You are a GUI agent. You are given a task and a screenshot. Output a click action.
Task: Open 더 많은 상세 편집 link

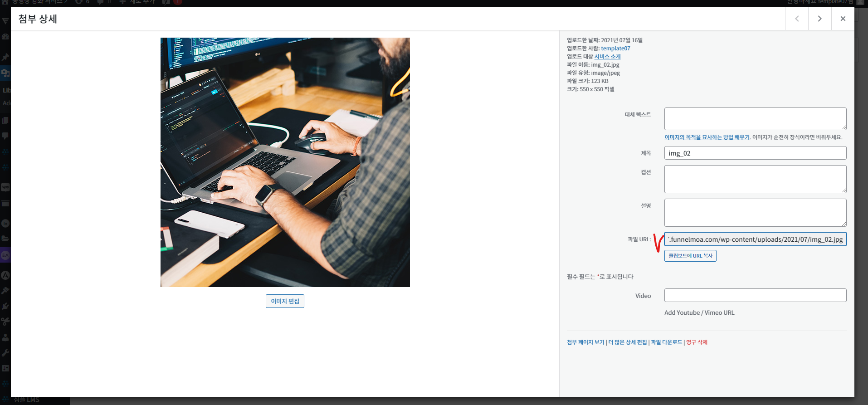coord(628,342)
